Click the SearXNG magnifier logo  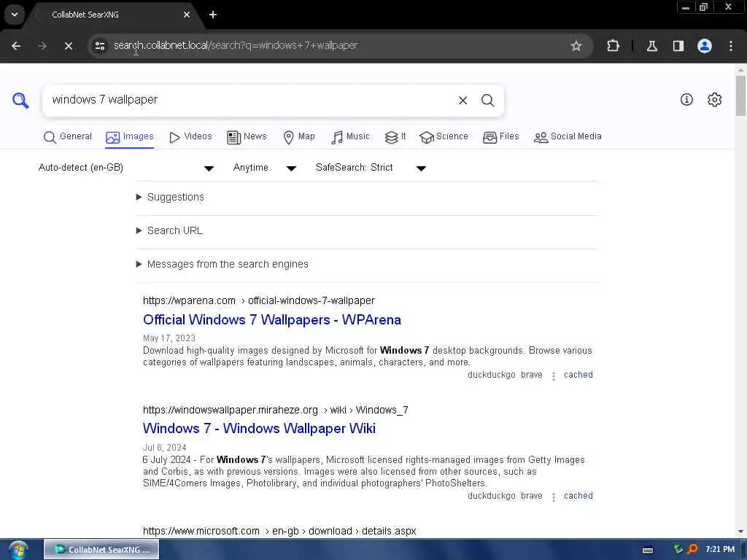(20, 100)
